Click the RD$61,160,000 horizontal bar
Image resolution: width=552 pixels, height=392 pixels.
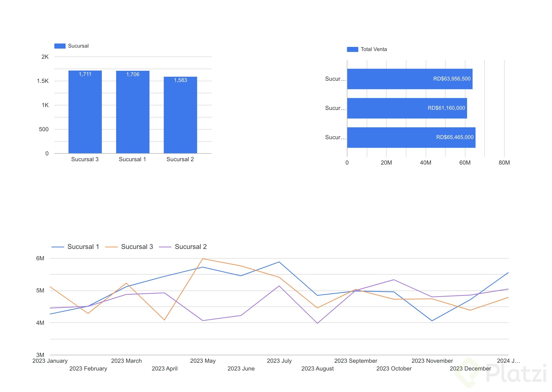point(407,108)
